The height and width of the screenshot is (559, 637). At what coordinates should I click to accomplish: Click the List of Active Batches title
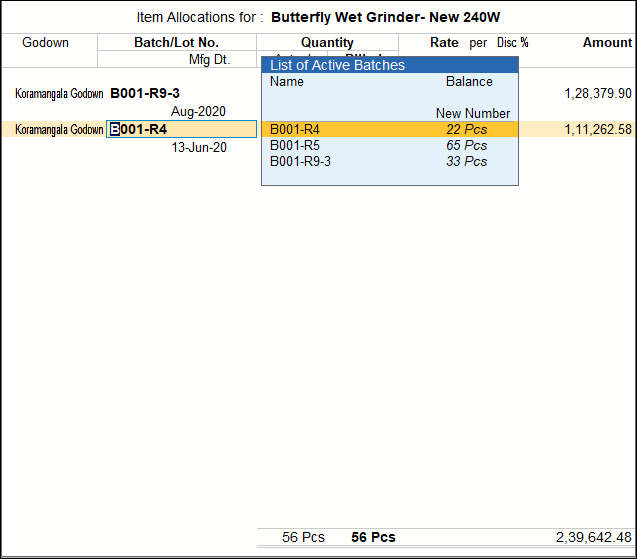pos(337,65)
